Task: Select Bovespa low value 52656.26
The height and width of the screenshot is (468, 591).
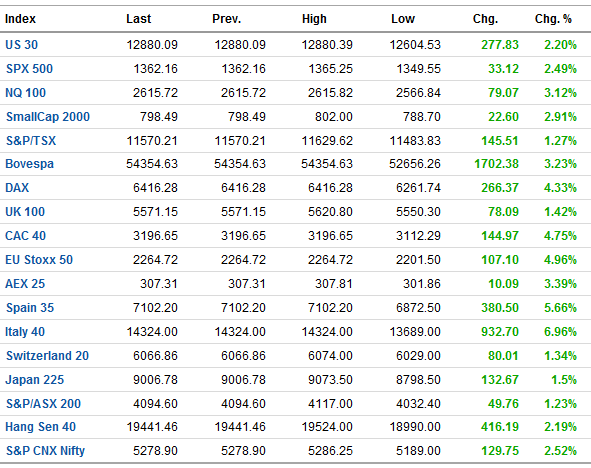Action: (415, 164)
